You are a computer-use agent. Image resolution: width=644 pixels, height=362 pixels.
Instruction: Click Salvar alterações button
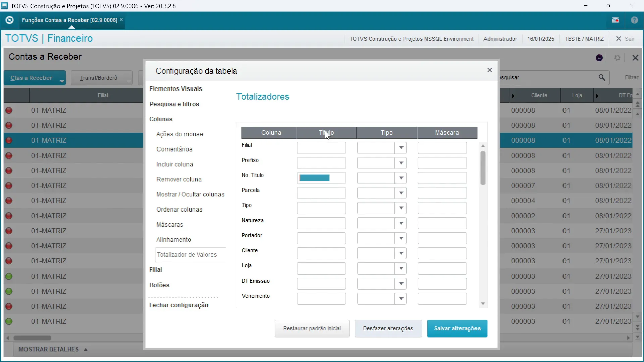tap(457, 328)
